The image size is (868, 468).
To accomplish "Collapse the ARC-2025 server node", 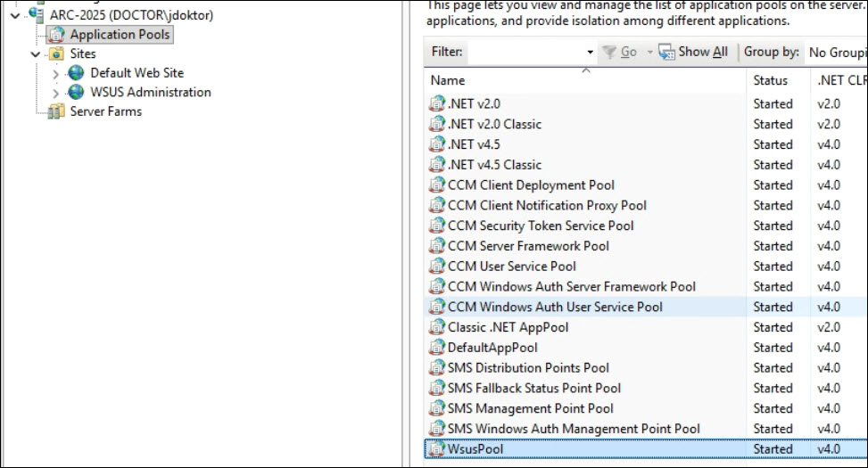I will (15, 15).
